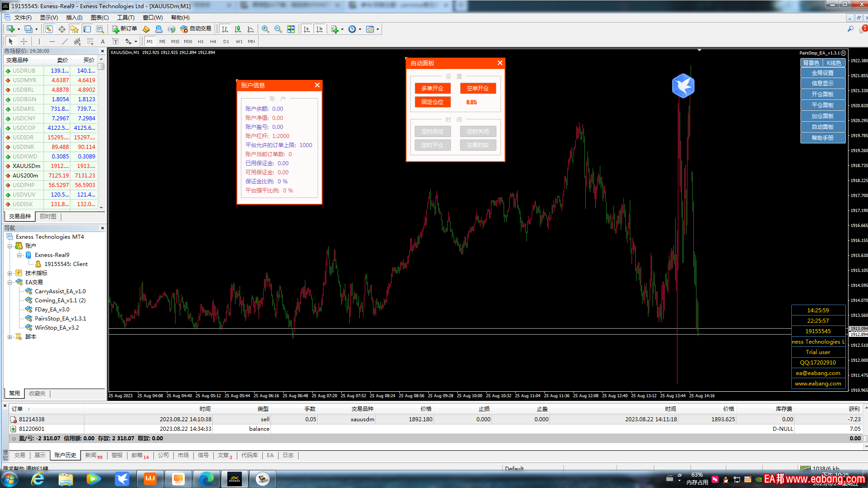868x488 pixels.
Task: Open the periodicity clock dropdown arrow
Action: pos(360,29)
